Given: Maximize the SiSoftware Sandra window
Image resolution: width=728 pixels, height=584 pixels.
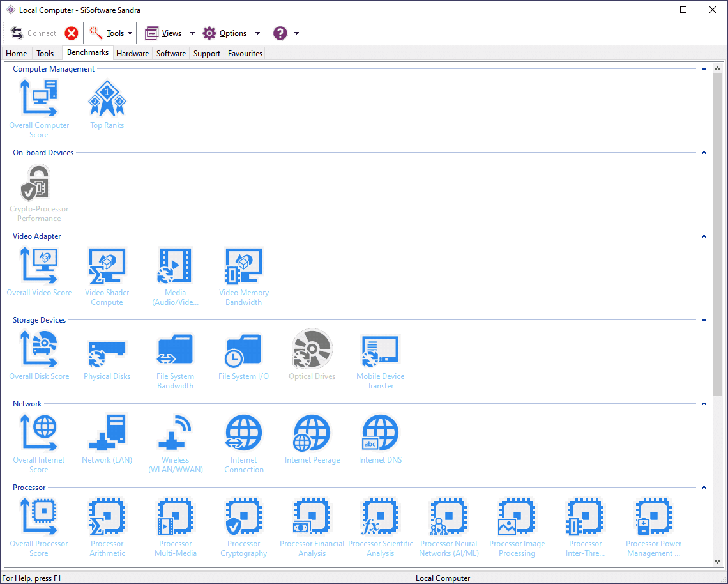Looking at the screenshot, I should (683, 10).
